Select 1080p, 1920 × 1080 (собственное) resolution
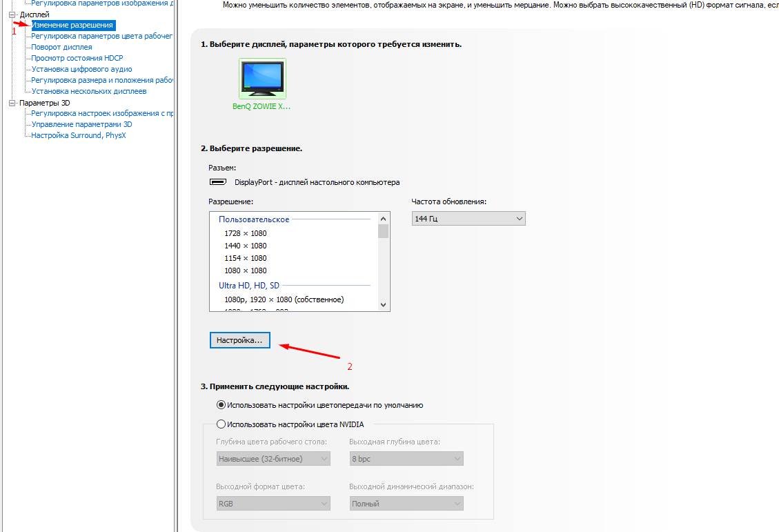The image size is (779, 532). pos(284,299)
